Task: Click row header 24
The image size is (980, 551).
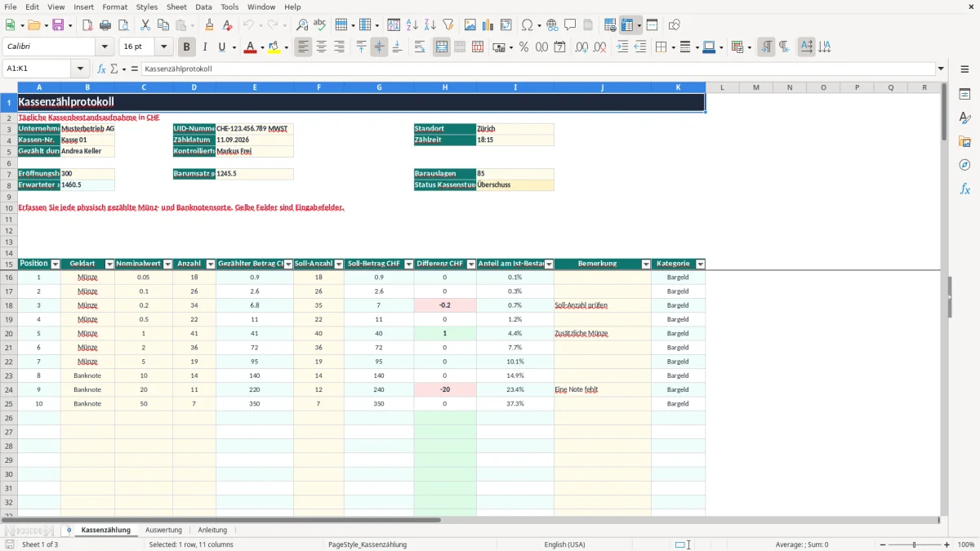Action: pos(9,389)
